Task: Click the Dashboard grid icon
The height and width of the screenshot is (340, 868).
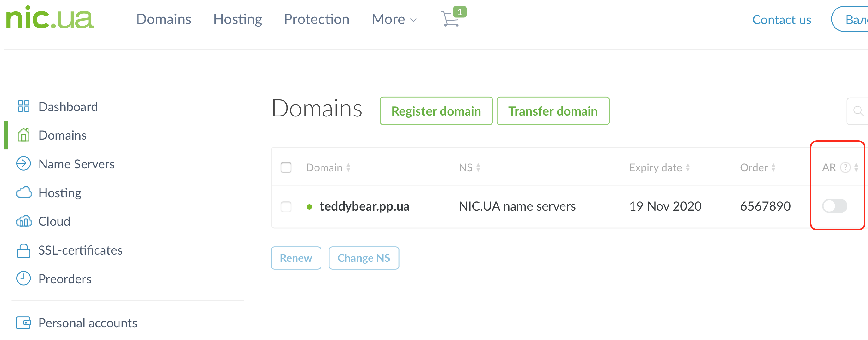Action: (23, 106)
